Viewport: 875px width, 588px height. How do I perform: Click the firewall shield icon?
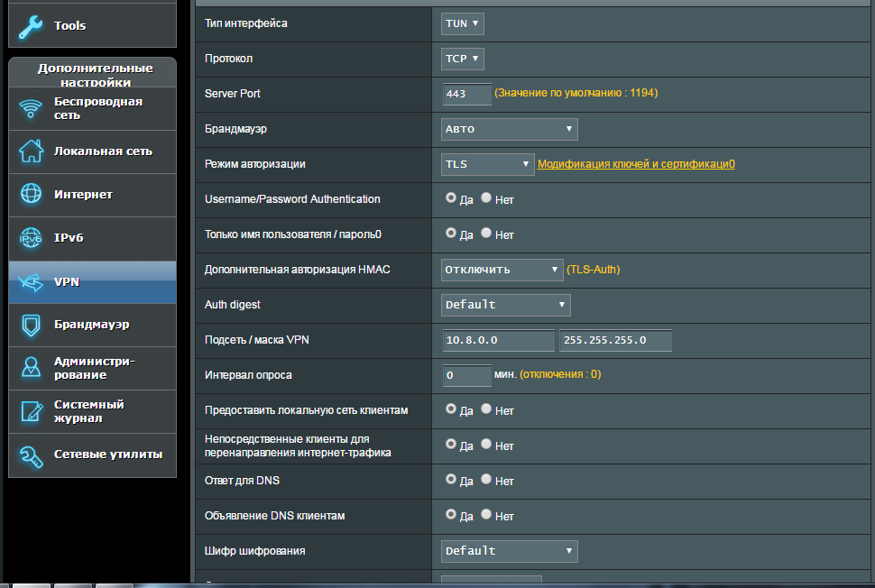pyautogui.click(x=31, y=326)
